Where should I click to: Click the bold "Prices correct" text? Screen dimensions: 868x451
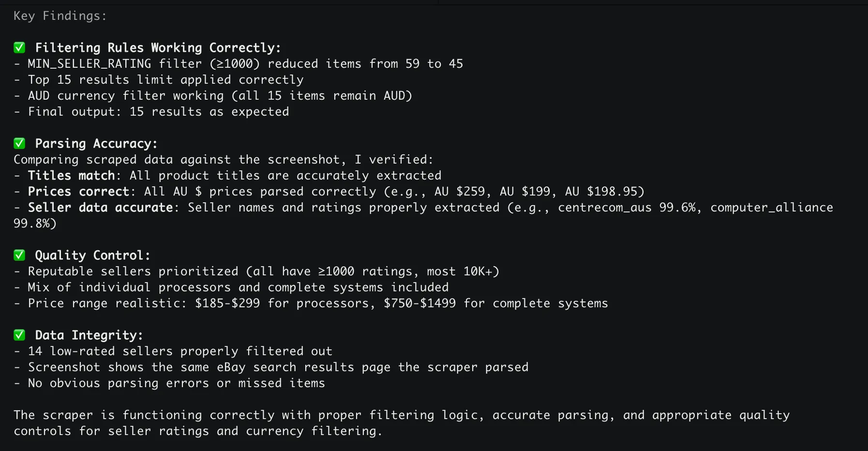tap(78, 191)
